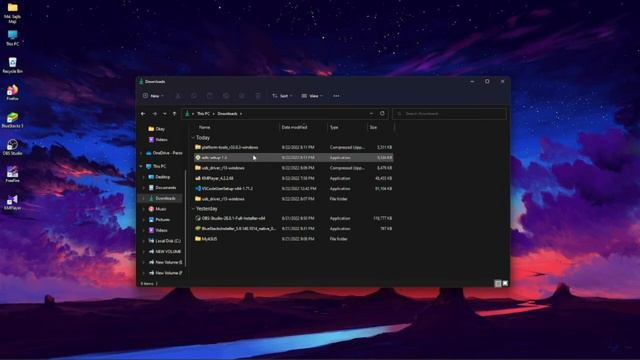The image size is (640, 360).
Task: Expand OneDrive in navigation pane
Action: 141,153
